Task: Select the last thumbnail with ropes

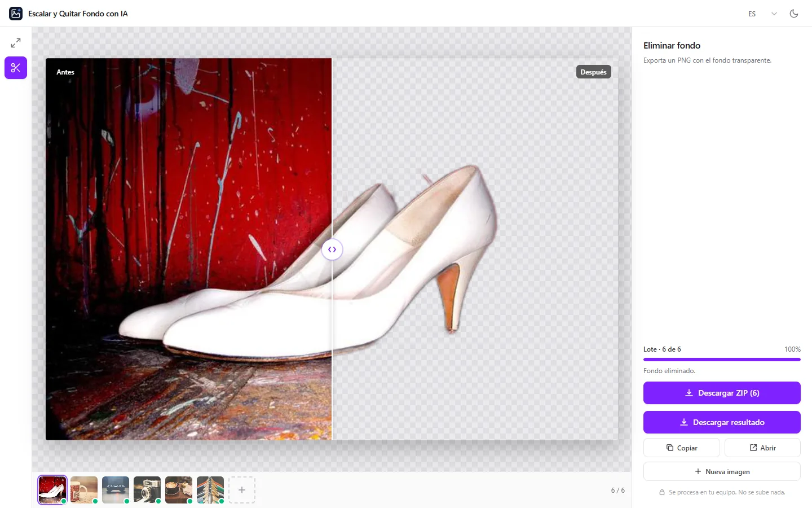Action: (210, 490)
